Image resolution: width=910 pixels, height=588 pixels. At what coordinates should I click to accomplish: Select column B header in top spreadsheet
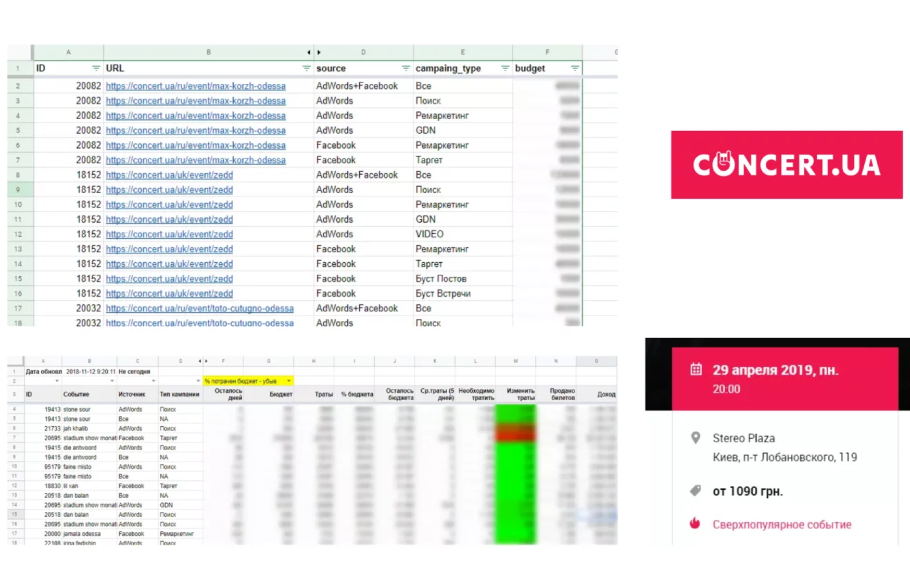(208, 52)
